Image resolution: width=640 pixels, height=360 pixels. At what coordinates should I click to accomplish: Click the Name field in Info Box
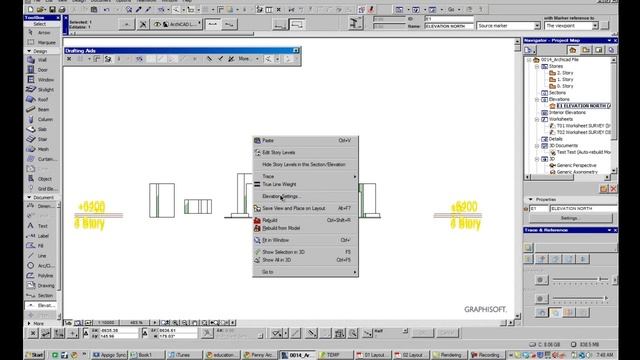[449, 26]
